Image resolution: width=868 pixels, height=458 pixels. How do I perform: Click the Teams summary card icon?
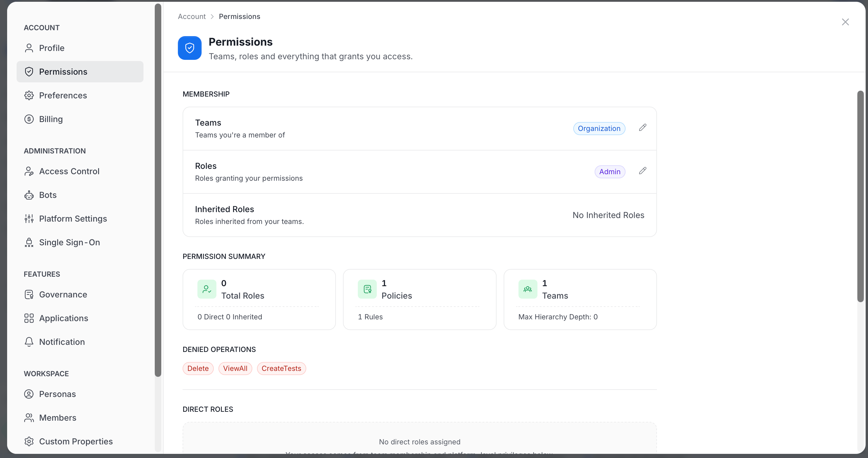pyautogui.click(x=528, y=289)
